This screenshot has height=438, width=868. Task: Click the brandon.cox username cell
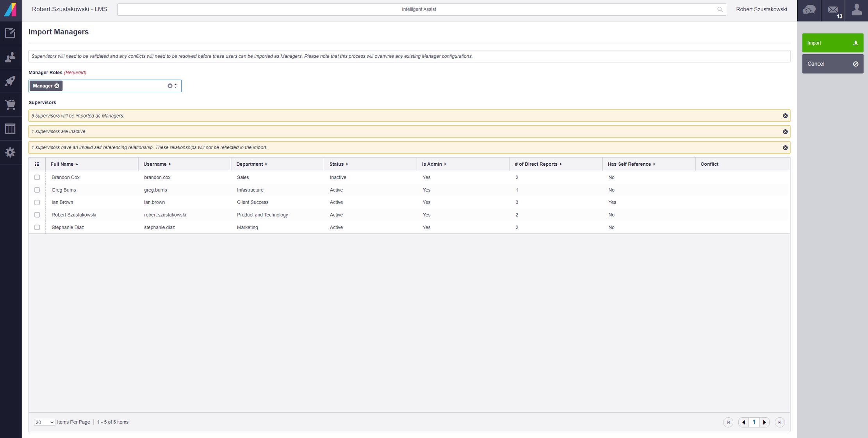pyautogui.click(x=157, y=177)
